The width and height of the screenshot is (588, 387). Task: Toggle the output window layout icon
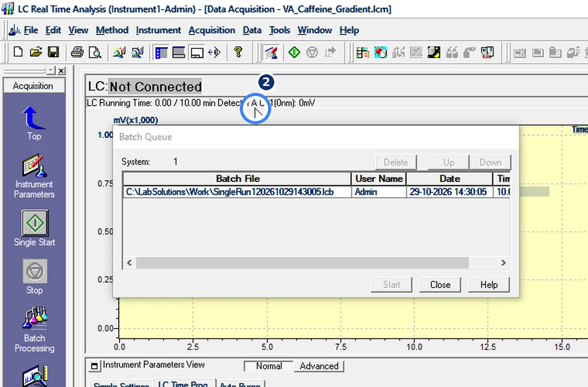pyautogui.click(x=178, y=53)
